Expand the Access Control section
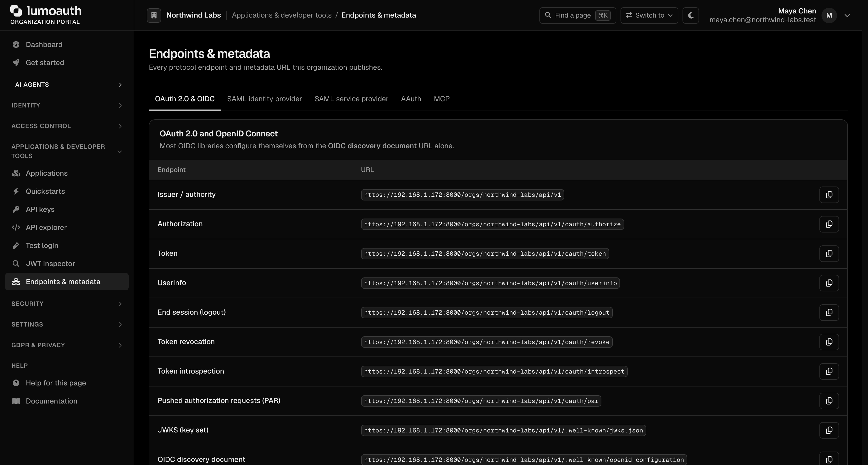This screenshot has height=465, width=868. pos(67,126)
